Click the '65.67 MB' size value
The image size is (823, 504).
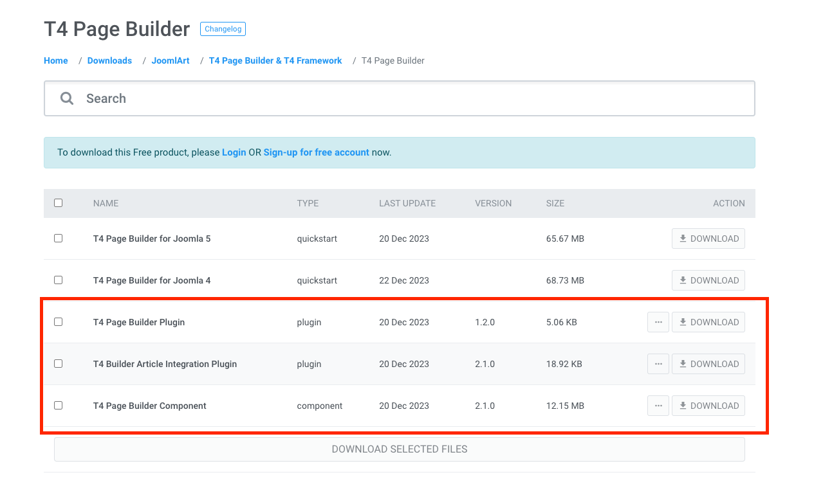coord(565,239)
